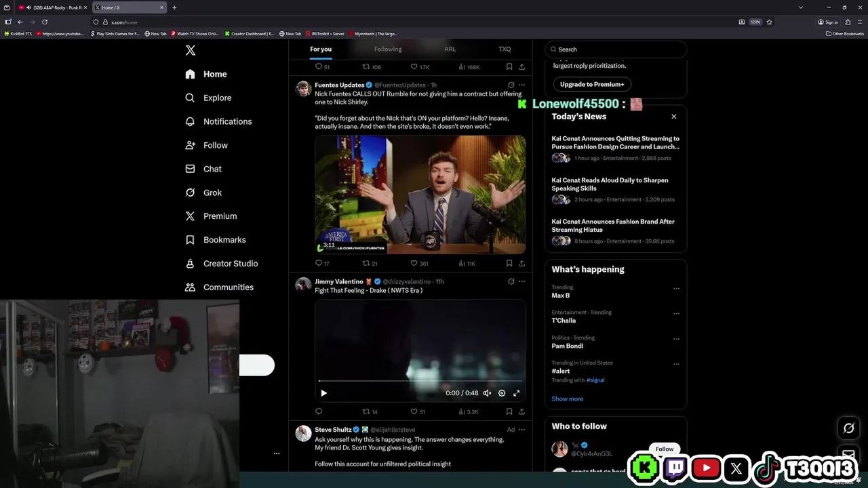Screen dimensions: 868x488
Task: Switch to A$AP Rocky YouTube tab
Action: click(x=53, y=7)
